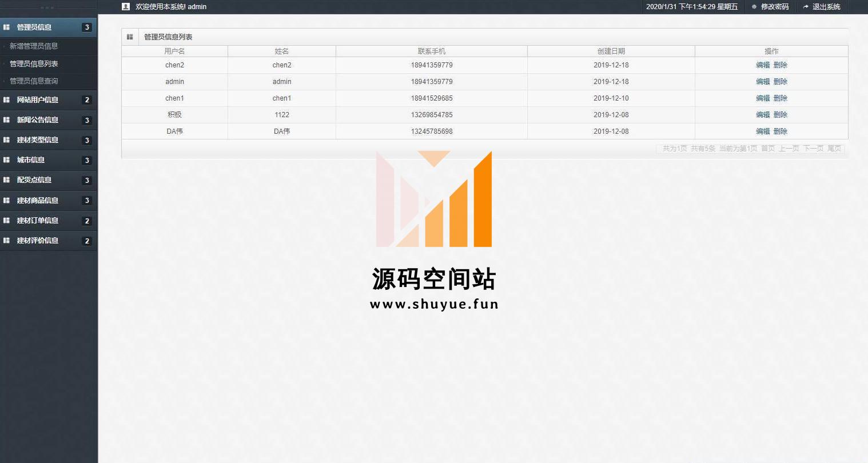Expand the 新闻公告信息 sidebar section
The image size is (868, 463).
click(38, 120)
